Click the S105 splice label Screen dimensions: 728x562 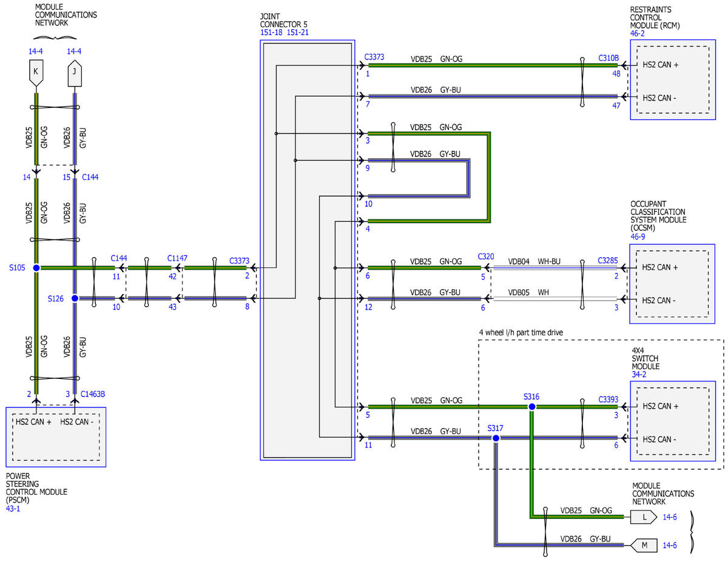pos(18,268)
